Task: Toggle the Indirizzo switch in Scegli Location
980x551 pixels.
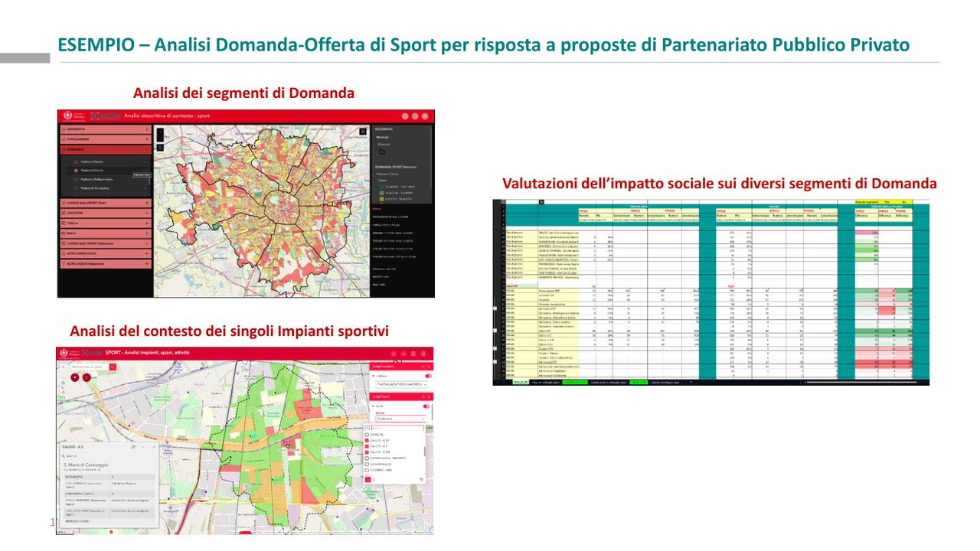Action: point(428,376)
